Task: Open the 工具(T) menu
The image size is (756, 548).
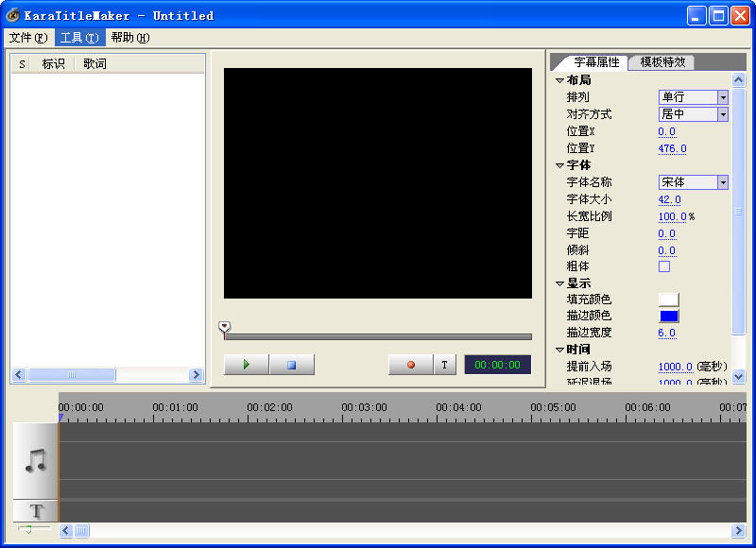Action: (79, 38)
